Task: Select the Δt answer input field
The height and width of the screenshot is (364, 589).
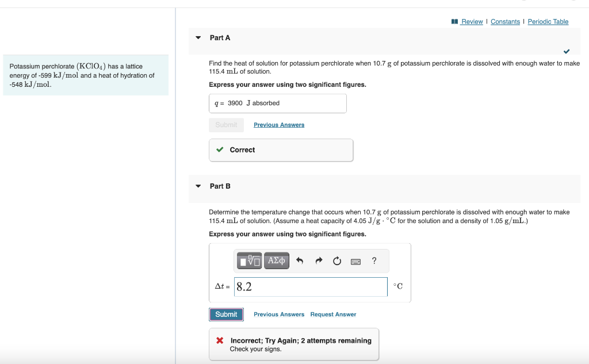Action: (311, 286)
